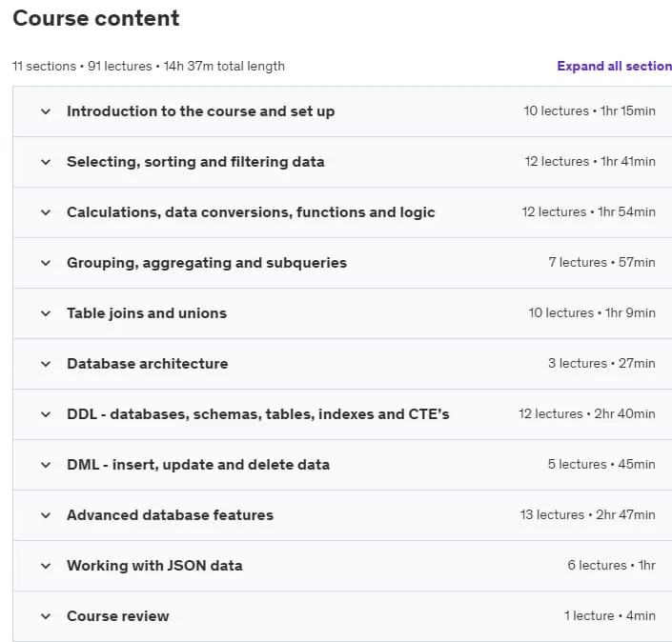Click the Expand all sections link
Viewport: 672px width, 642px height.
pyautogui.click(x=614, y=66)
